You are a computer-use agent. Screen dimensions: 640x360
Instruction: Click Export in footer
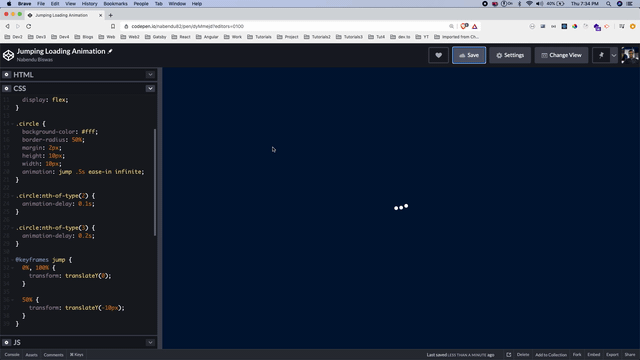click(612, 355)
